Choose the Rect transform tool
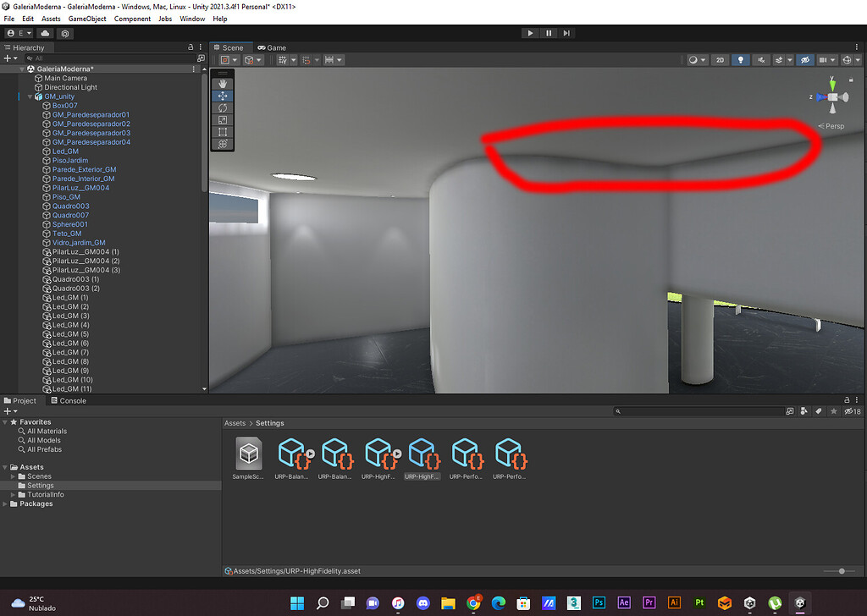 tap(223, 131)
